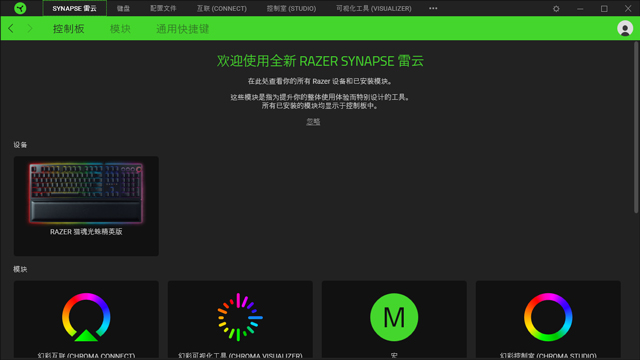The height and width of the screenshot is (360, 640).
Task: Open the Macro module M icon
Action: pyautogui.click(x=394, y=317)
